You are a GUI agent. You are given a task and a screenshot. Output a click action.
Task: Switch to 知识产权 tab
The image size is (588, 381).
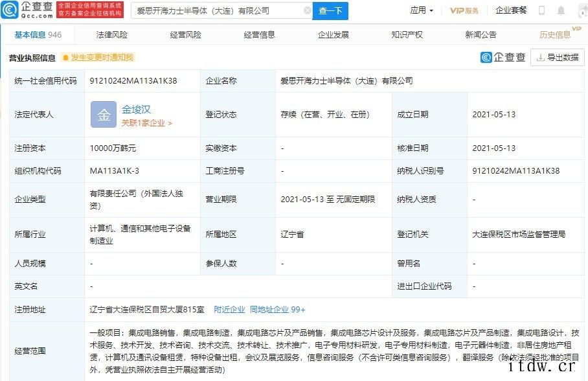click(407, 35)
